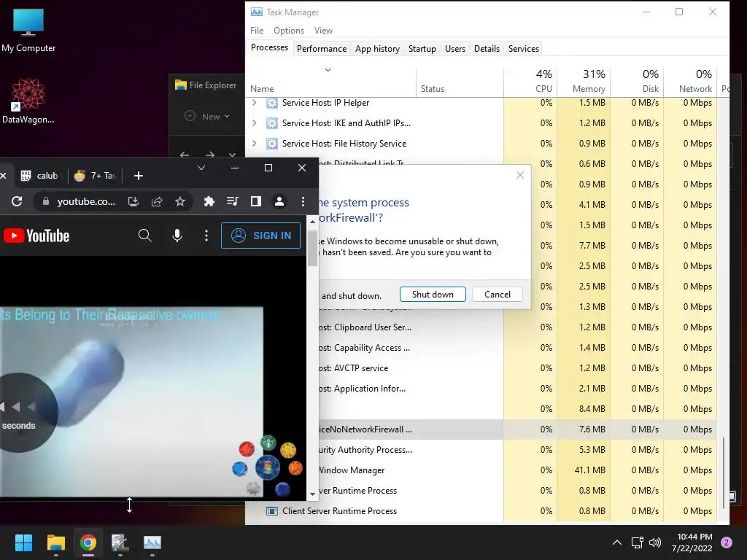Close the shutdown confirmation dialog with X

click(x=520, y=175)
